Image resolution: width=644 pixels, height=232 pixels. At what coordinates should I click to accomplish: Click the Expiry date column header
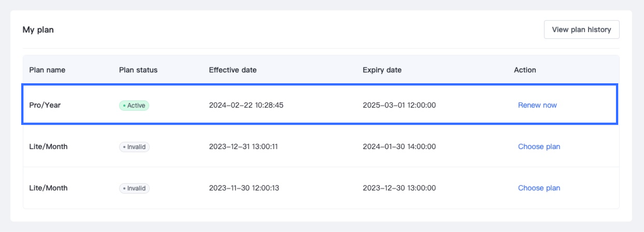382,70
